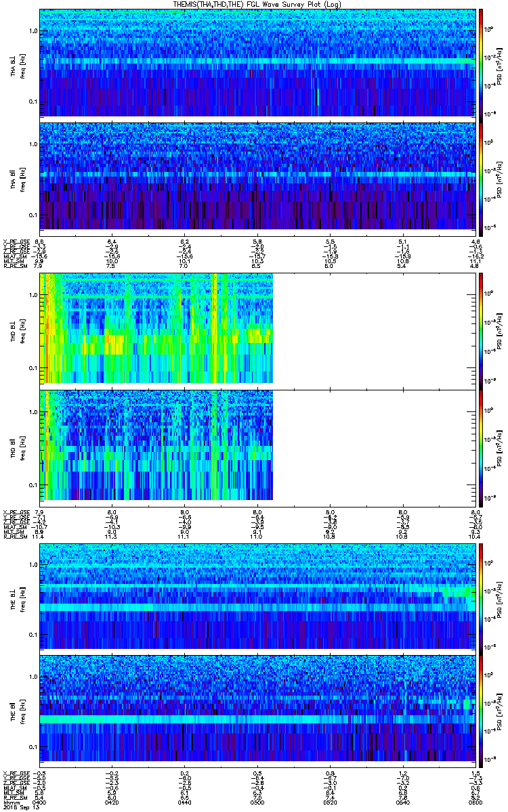Image resolution: width=508 pixels, height=812 pixels.
Task: Click the THD B-perpendicular spectrogram panel
Action: 156,328
